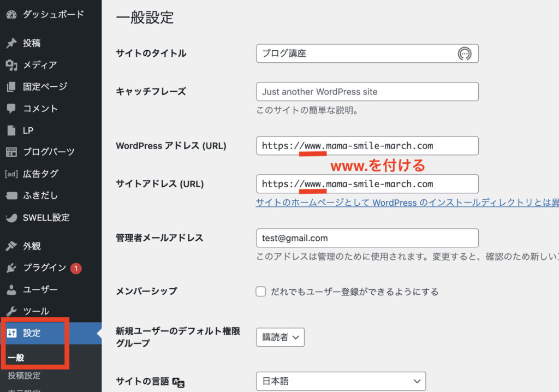Click the administrator email address field
The image size is (559, 392).
367,238
